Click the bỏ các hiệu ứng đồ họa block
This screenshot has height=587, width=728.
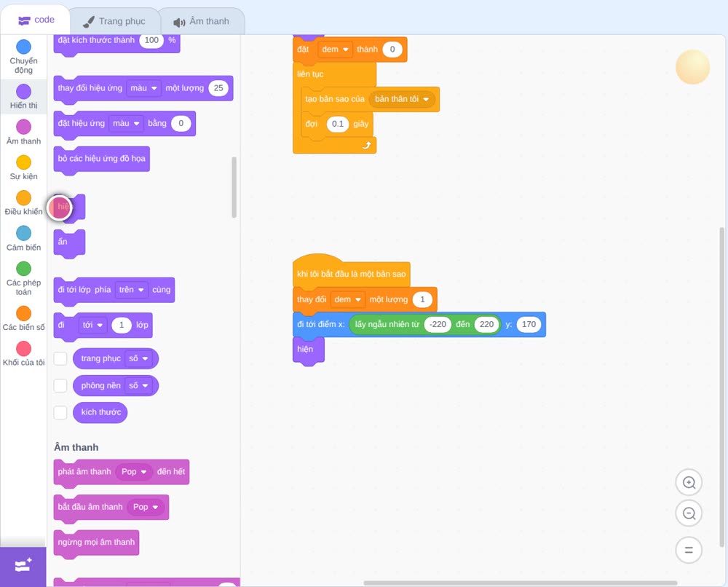102,159
